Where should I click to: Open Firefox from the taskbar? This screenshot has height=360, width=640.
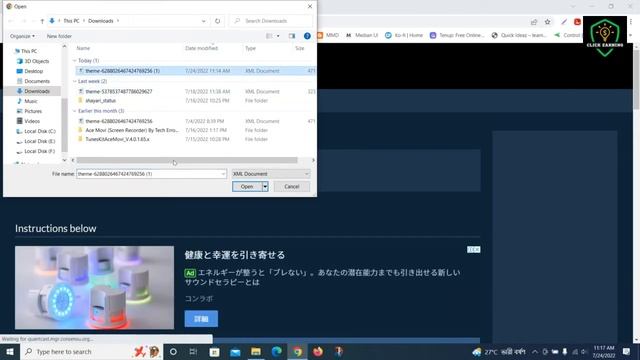tap(318, 351)
